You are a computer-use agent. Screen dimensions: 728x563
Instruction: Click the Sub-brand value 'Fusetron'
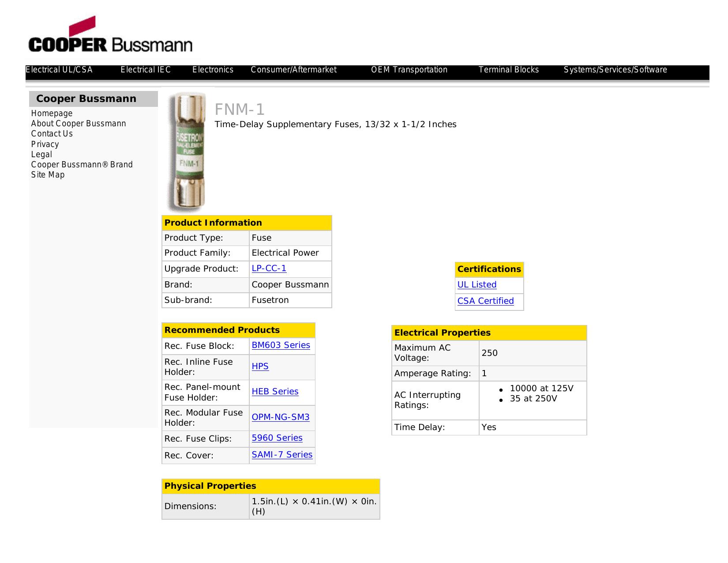pyautogui.click(x=270, y=300)
